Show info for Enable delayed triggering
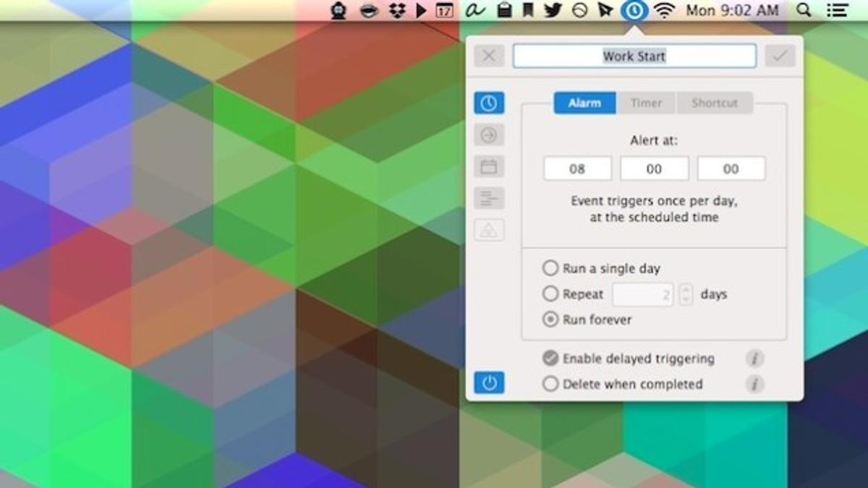 [754, 358]
